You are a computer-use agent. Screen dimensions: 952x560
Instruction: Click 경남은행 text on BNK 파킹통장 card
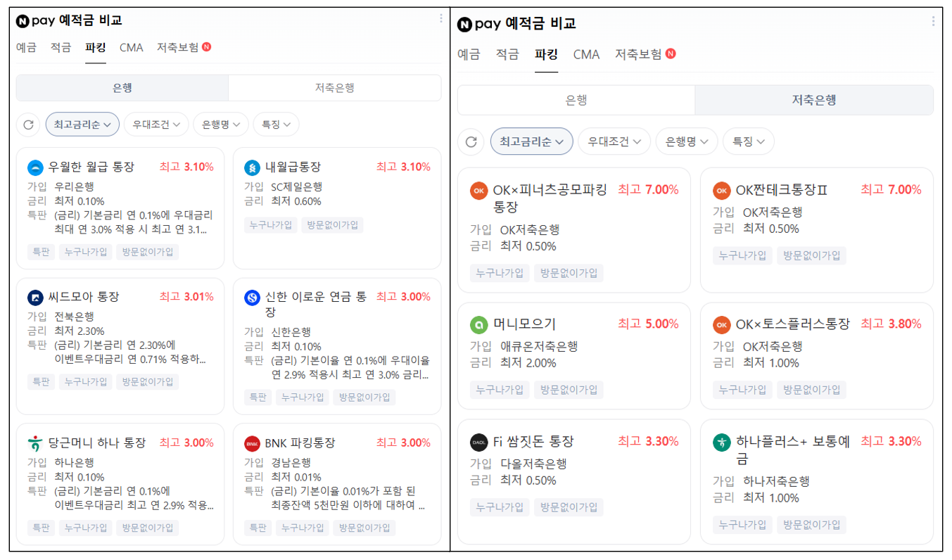(291, 463)
